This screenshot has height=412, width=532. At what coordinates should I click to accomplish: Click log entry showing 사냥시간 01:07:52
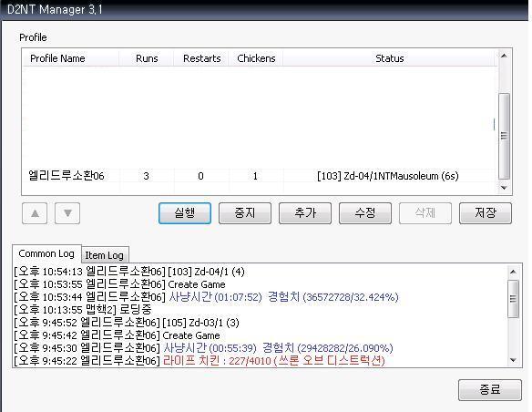point(206,297)
